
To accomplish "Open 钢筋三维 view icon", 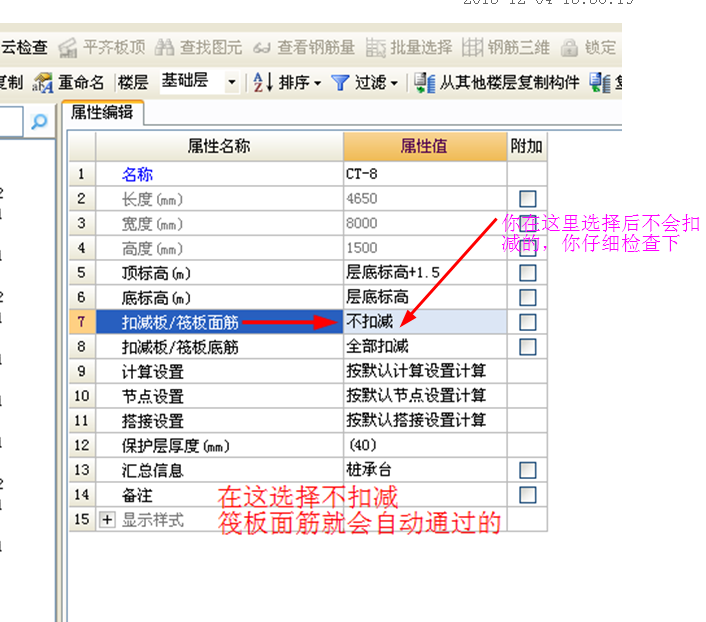I will 472,47.
